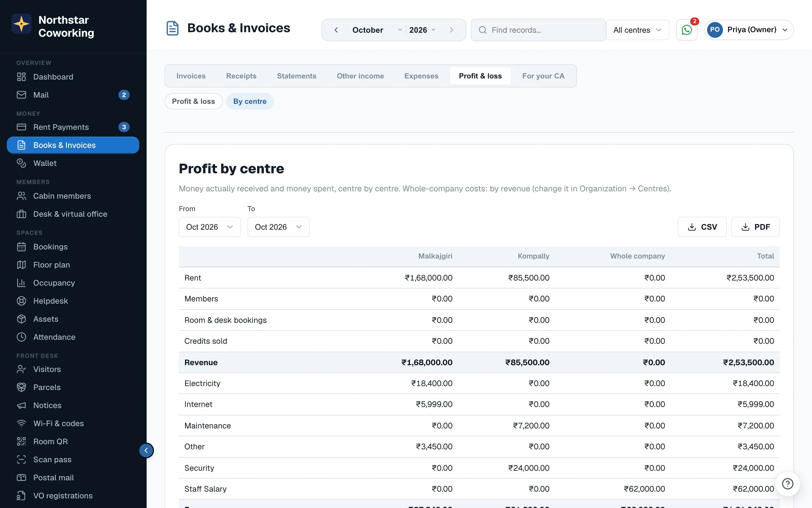Switch to the Expenses tab
This screenshot has height=508, width=812.
coord(421,76)
